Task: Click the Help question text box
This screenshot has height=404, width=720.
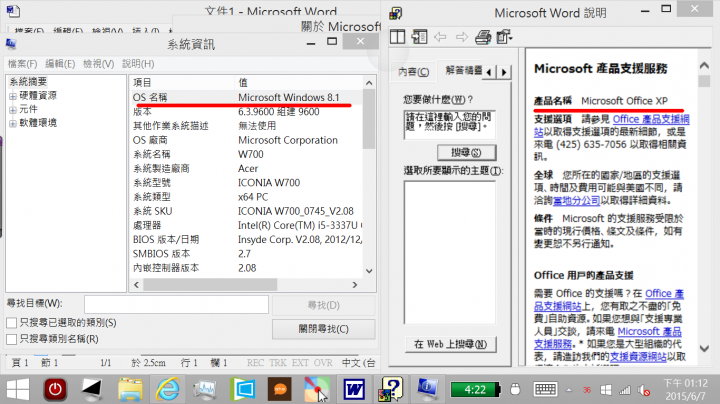Action: point(450,124)
